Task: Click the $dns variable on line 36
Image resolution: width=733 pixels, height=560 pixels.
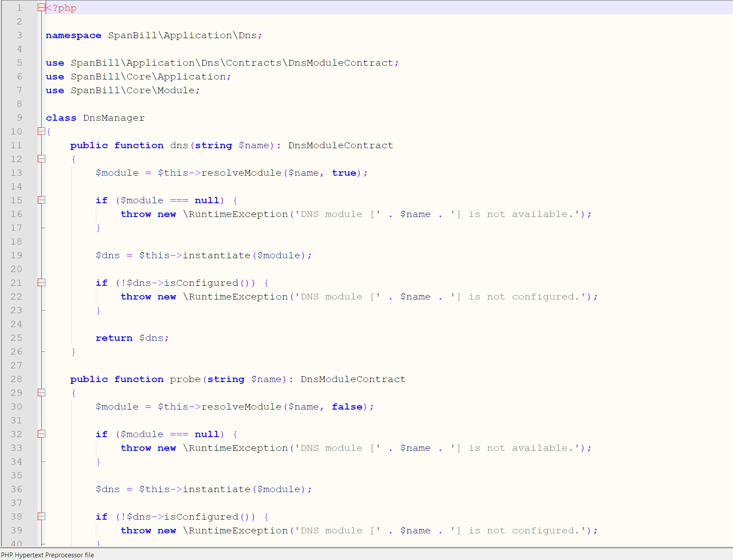Action: pyautogui.click(x=108, y=489)
